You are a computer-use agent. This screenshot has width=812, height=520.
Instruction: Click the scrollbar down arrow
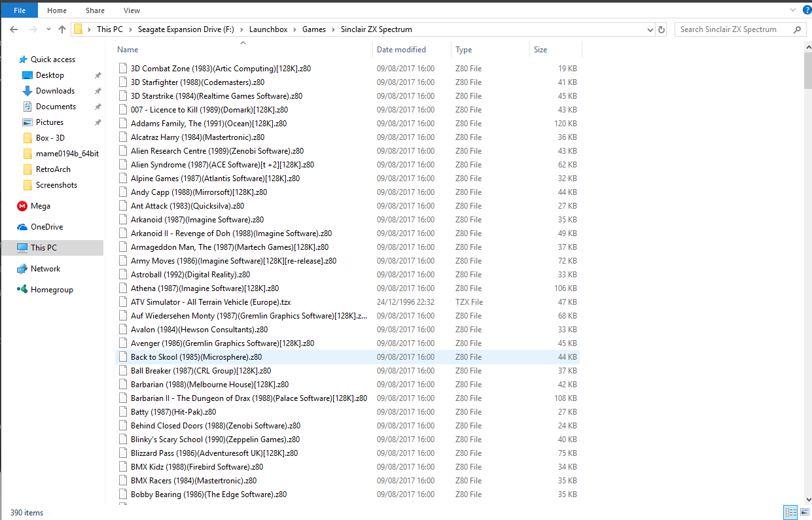coord(807,500)
